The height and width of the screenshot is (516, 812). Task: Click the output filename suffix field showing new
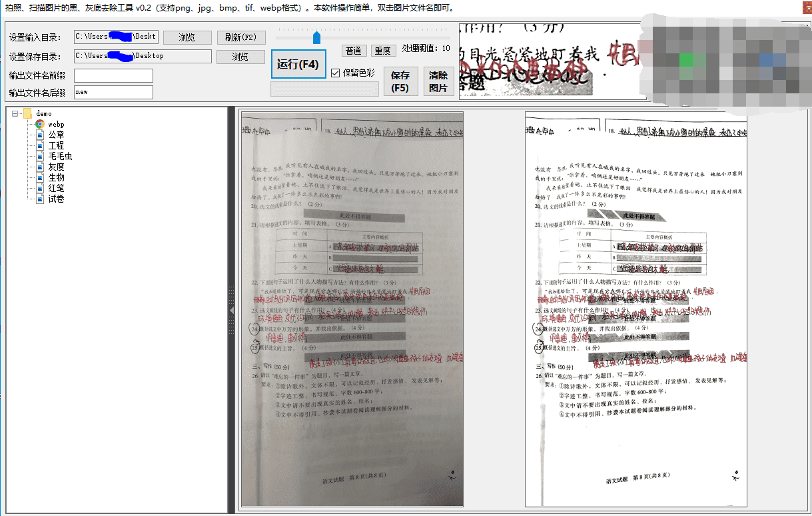113,91
